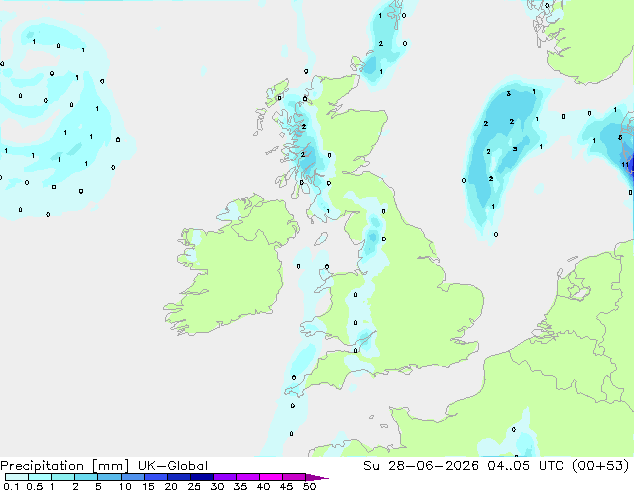Select the 5–10 mm legend color swatch

pyautogui.click(x=109, y=477)
